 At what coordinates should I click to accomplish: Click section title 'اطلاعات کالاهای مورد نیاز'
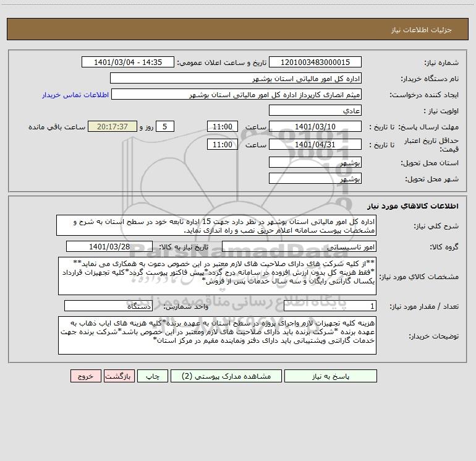pos(412,206)
